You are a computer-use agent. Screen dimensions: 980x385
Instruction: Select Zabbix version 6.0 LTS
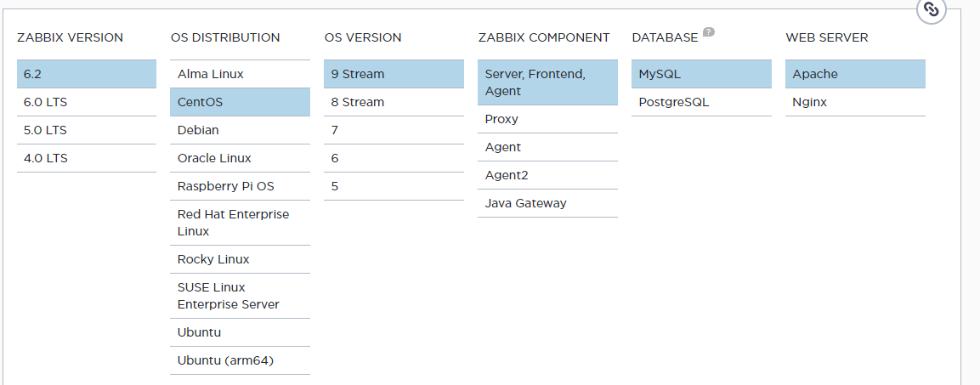click(x=86, y=102)
